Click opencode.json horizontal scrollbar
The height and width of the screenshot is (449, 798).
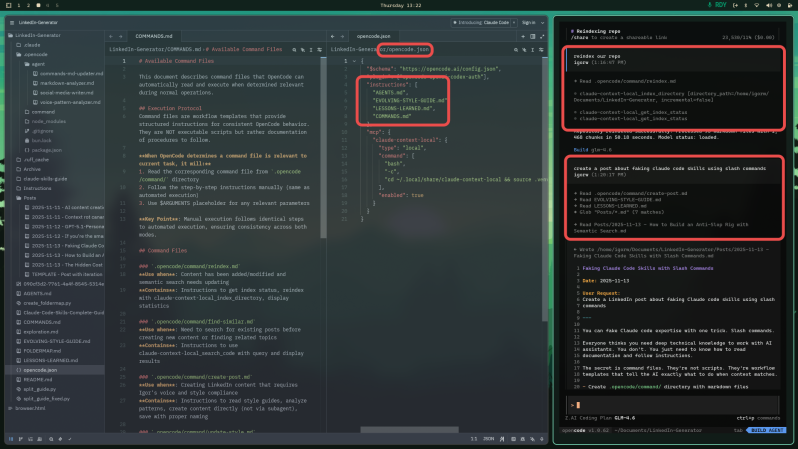[409, 430]
